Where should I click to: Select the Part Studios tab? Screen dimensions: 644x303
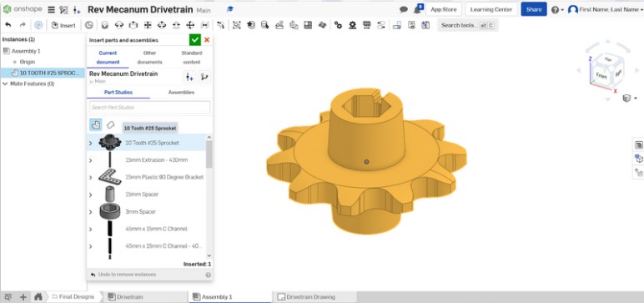[x=118, y=92]
